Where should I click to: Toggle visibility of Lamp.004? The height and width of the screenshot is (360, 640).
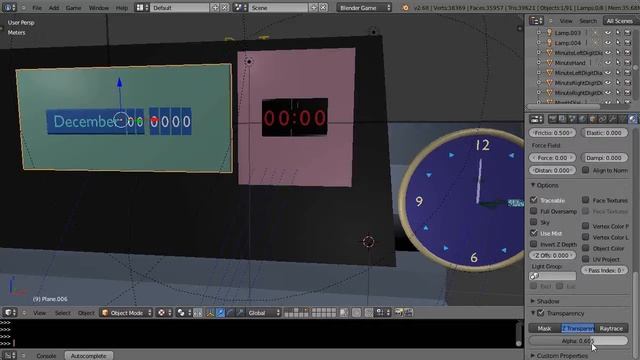[608, 42]
